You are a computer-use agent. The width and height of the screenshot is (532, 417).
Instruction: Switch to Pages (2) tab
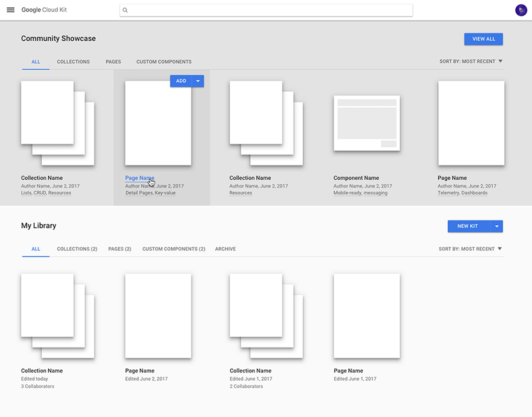point(120,249)
